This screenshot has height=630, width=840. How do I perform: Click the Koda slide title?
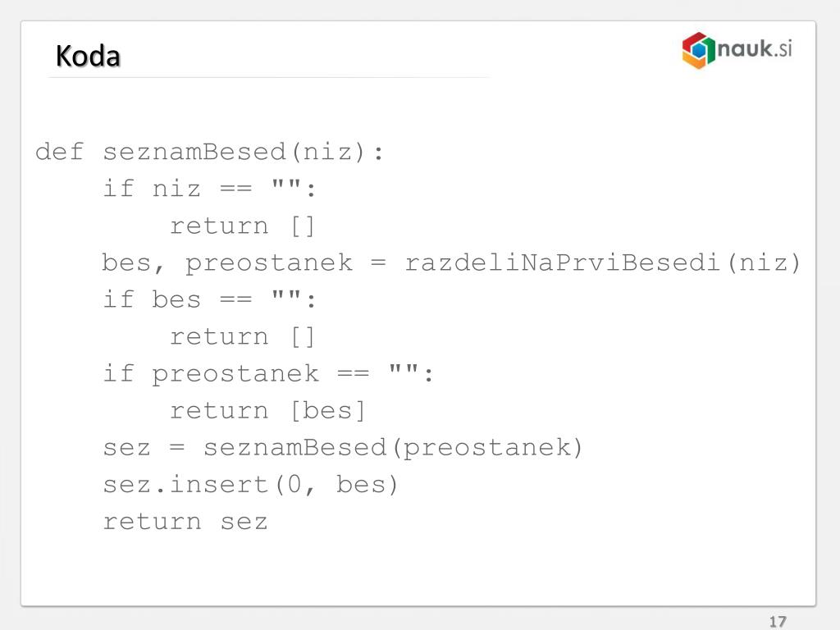88,57
